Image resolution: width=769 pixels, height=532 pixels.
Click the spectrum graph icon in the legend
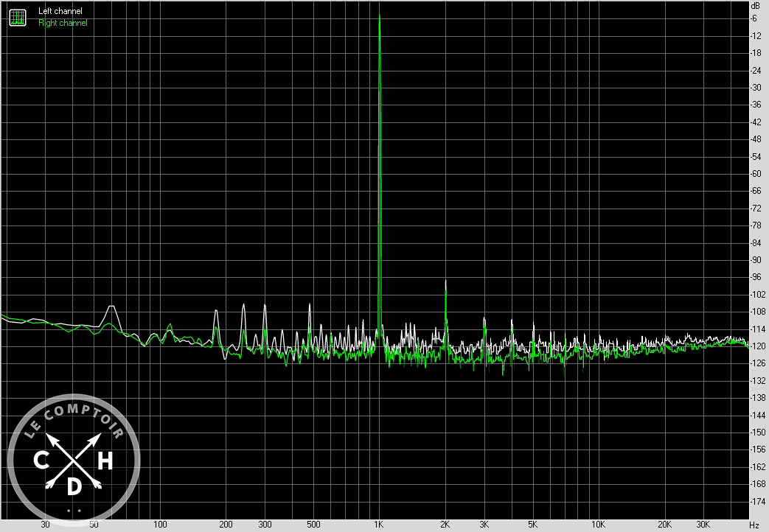pyautogui.click(x=17, y=17)
